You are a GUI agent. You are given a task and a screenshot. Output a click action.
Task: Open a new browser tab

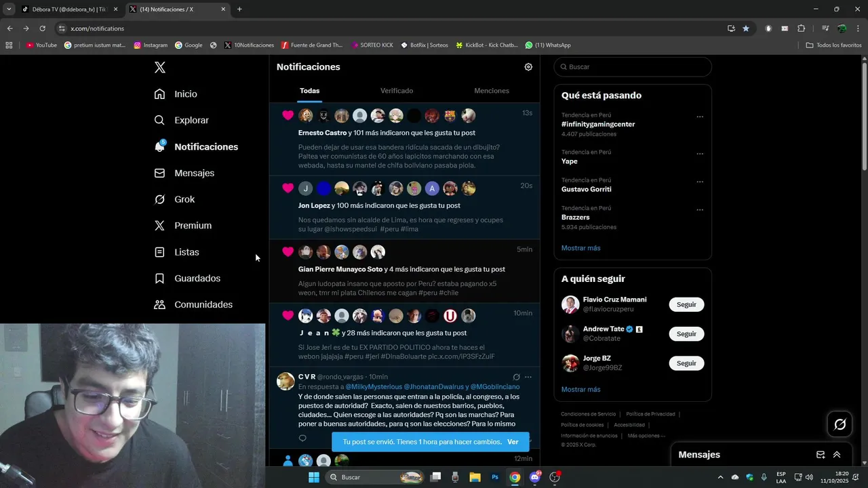coord(239,9)
